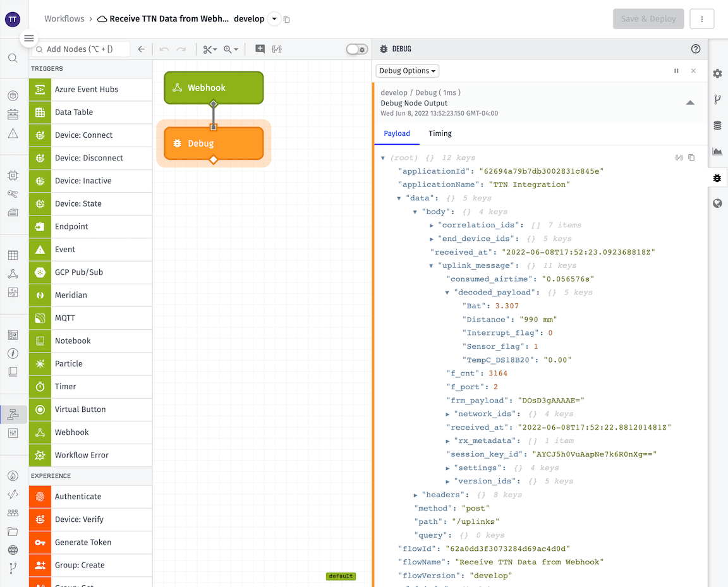This screenshot has height=587, width=728.
Task: Click the Save & Deploy button
Action: click(x=648, y=19)
